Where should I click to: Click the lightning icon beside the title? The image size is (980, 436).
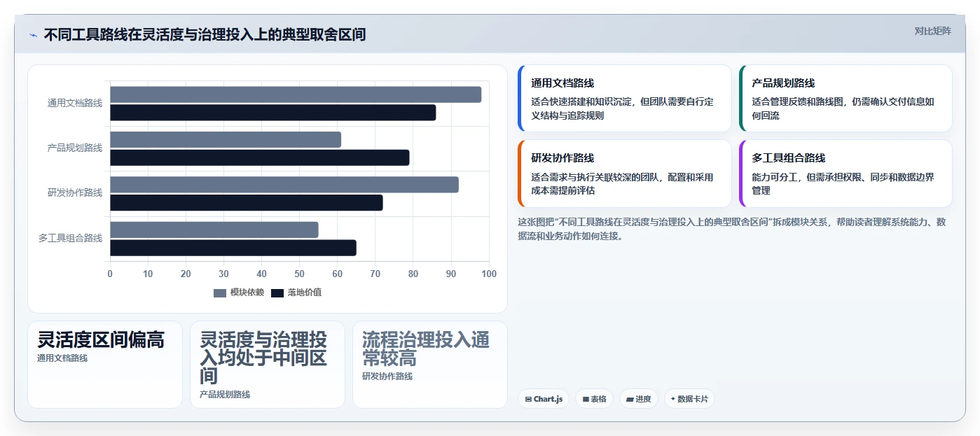(33, 35)
